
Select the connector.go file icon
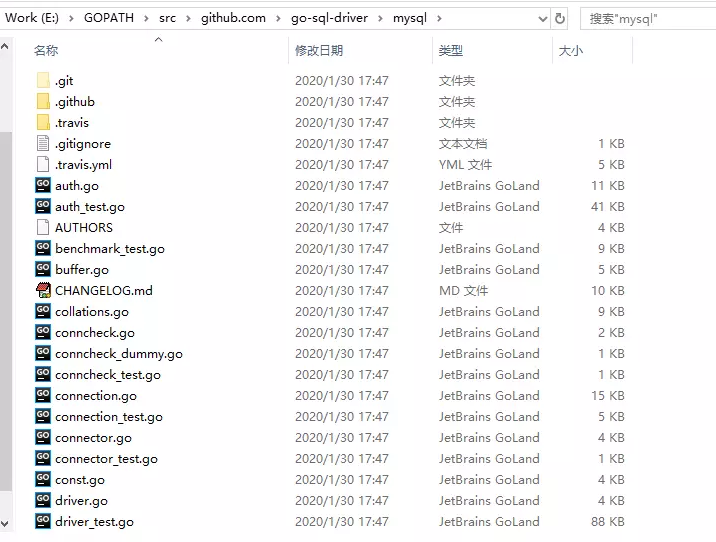click(43, 437)
